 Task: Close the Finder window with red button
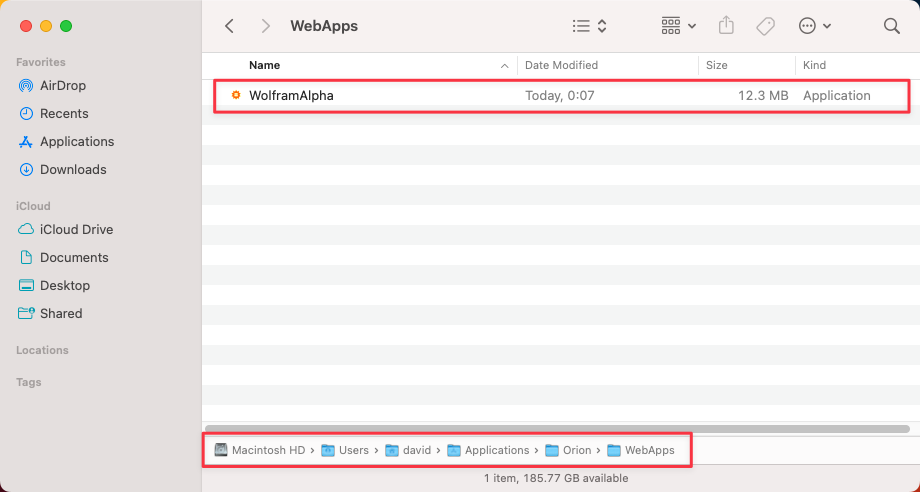[26, 26]
